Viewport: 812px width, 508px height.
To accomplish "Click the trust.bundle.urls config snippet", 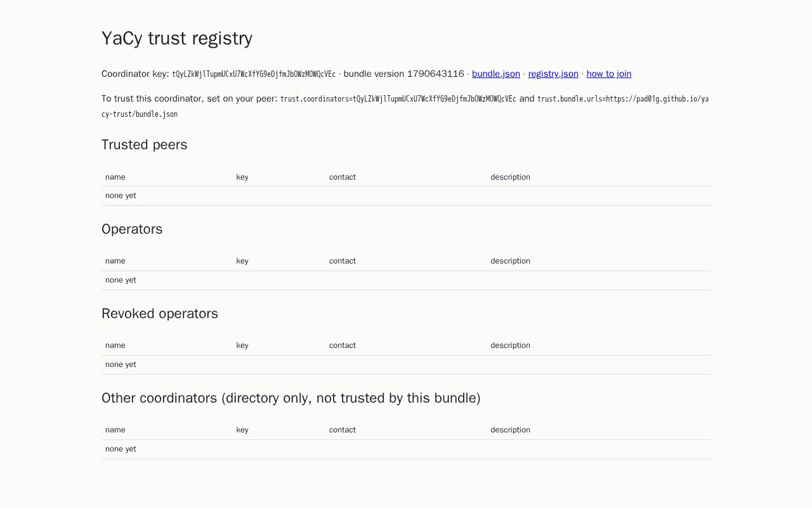I will tap(405, 107).
